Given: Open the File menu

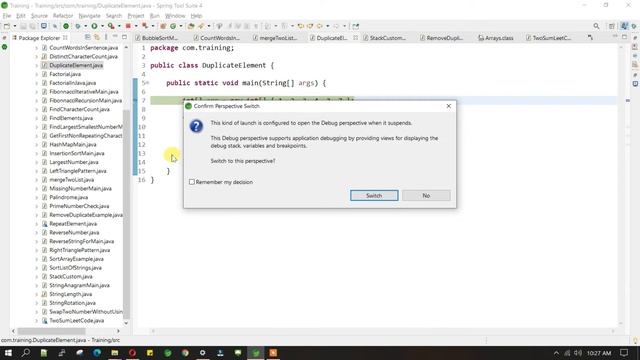Looking at the screenshot, I should click(7, 16).
